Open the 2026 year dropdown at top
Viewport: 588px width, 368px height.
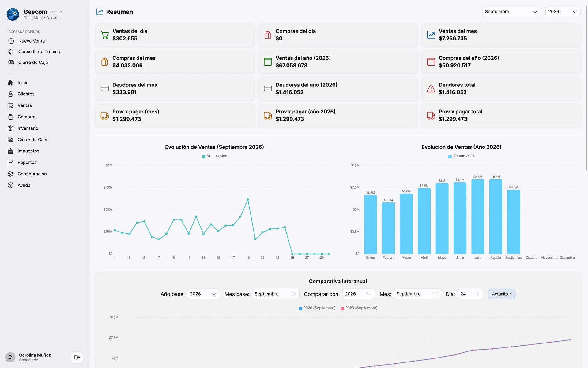pos(563,12)
